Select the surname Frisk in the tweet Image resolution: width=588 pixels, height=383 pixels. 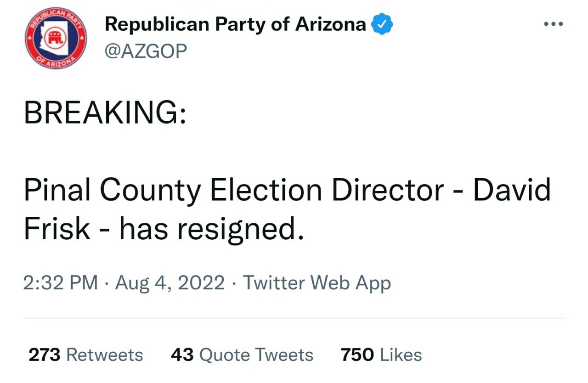tap(57, 228)
